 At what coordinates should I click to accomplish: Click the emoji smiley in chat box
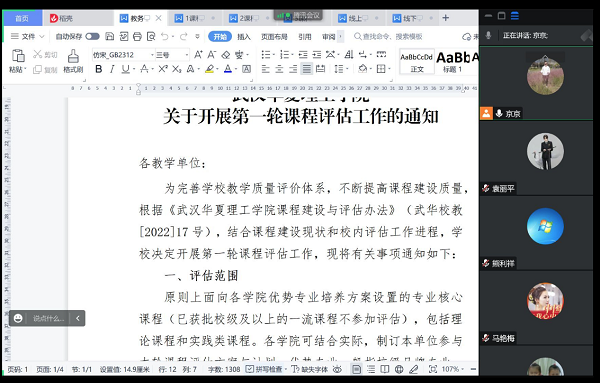point(18,318)
